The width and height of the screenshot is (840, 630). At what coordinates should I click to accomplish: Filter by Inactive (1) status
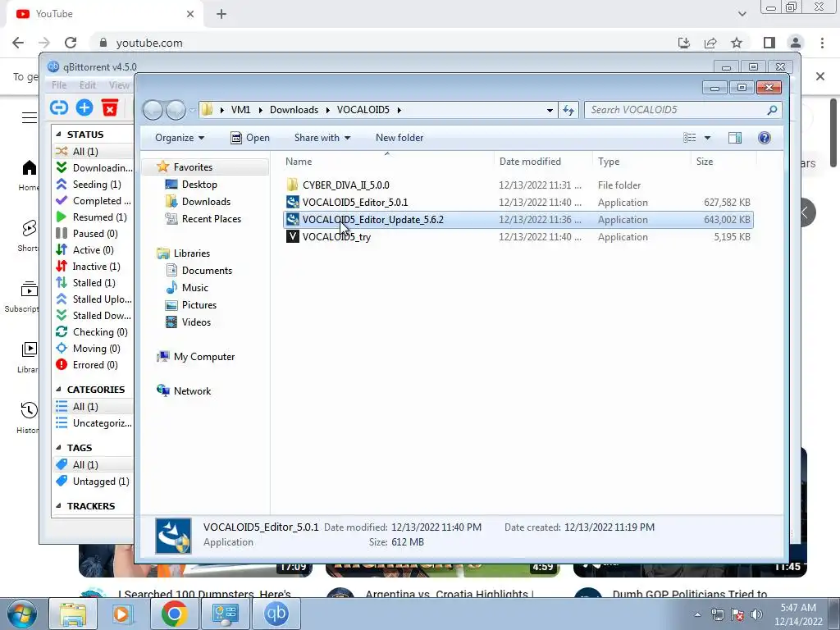[x=94, y=267]
